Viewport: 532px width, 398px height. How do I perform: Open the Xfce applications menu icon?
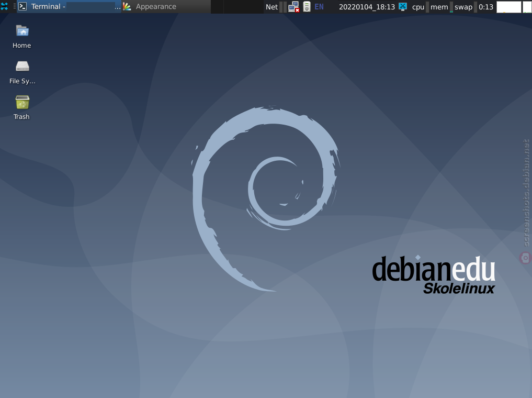[x=4, y=6]
